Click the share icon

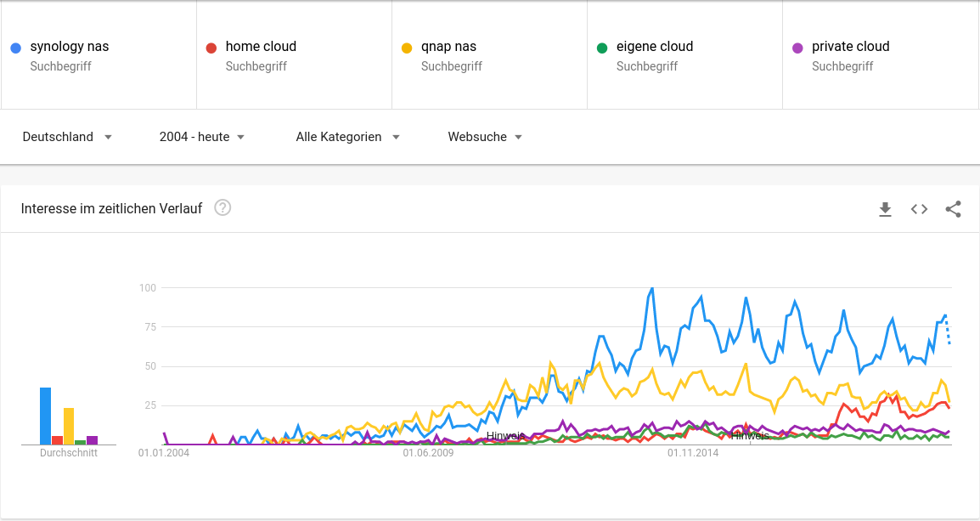pos(953,209)
